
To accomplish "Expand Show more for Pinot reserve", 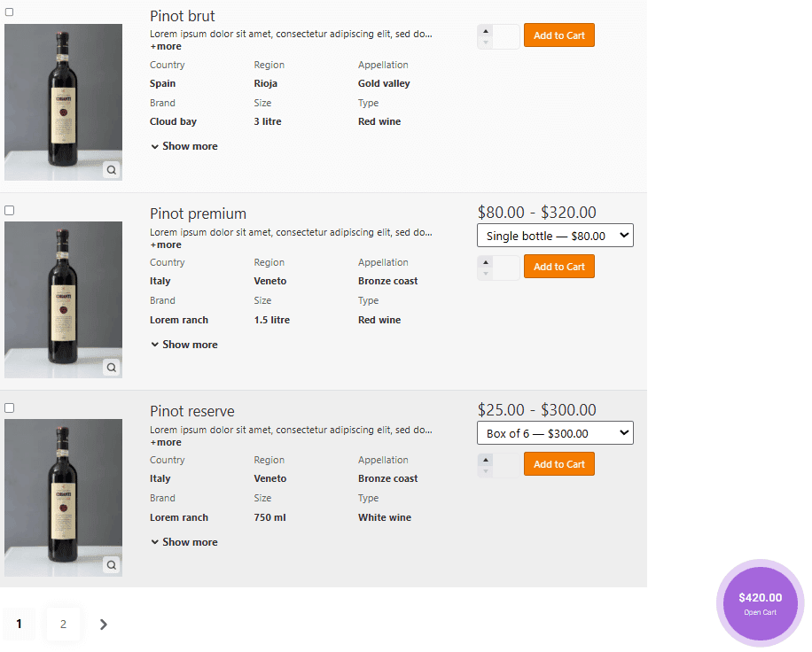I will tap(184, 542).
